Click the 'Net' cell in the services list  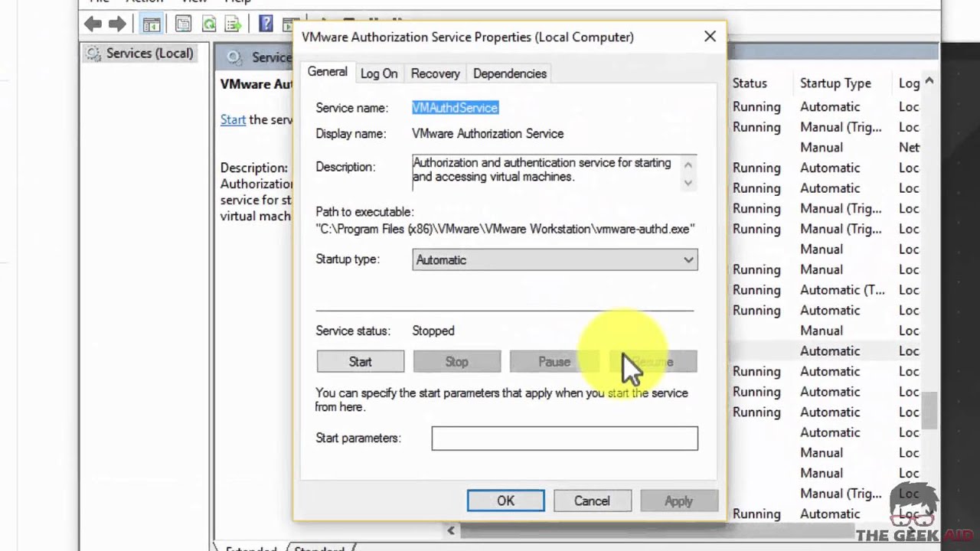click(910, 148)
